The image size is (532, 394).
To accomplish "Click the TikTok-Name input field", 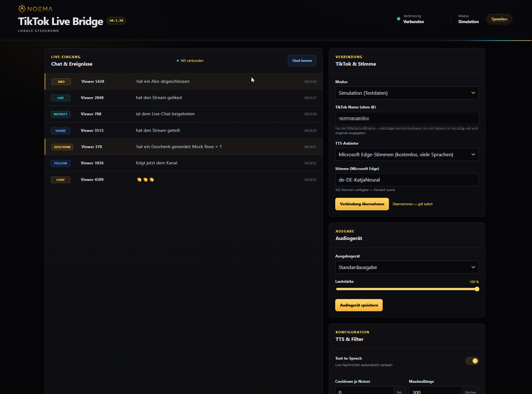I will coord(407,118).
